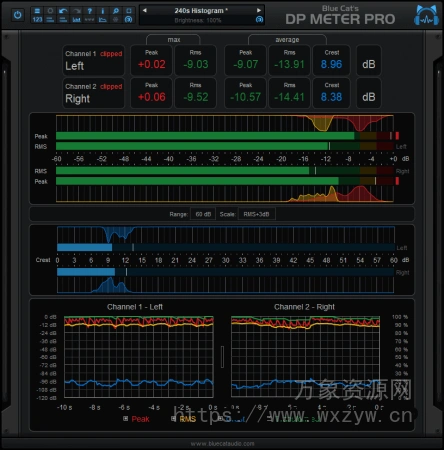Click the Left crest factor meter bar
This screenshot has height=450, width=444.
click(x=226, y=247)
